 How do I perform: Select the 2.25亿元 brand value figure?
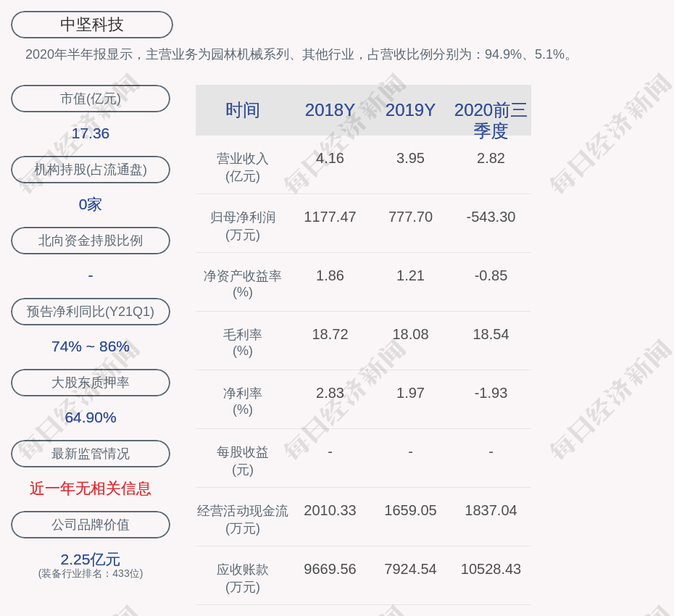91,559
